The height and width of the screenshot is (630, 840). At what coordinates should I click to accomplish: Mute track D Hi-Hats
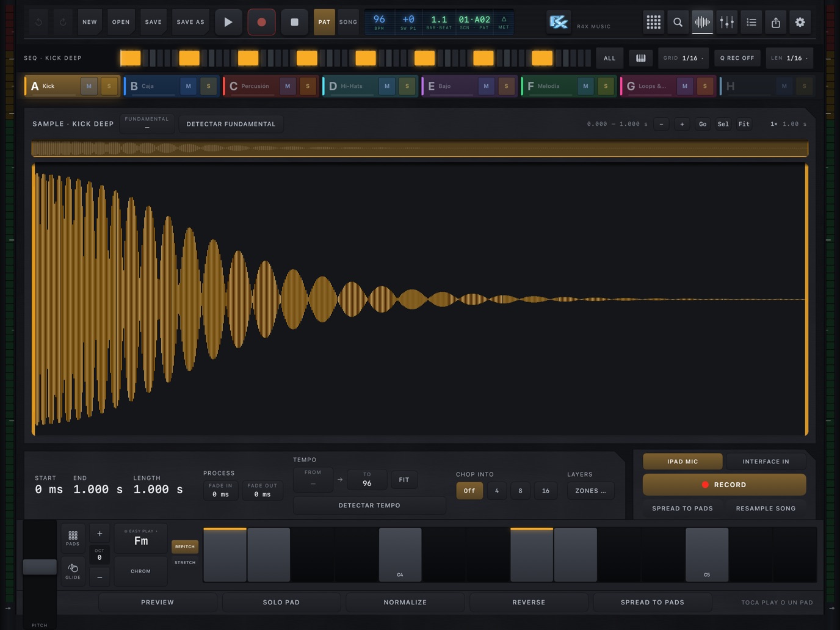387,86
